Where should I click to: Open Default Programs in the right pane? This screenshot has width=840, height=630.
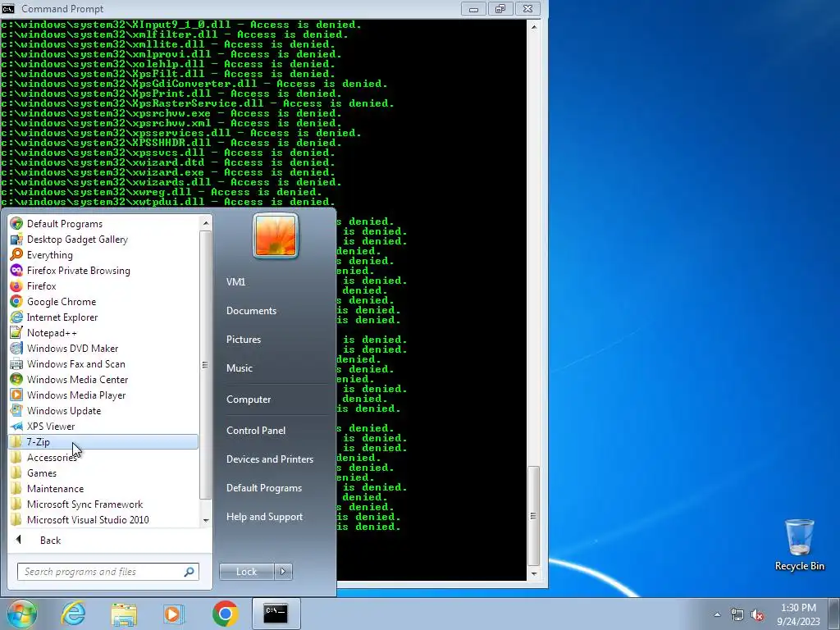(x=263, y=488)
